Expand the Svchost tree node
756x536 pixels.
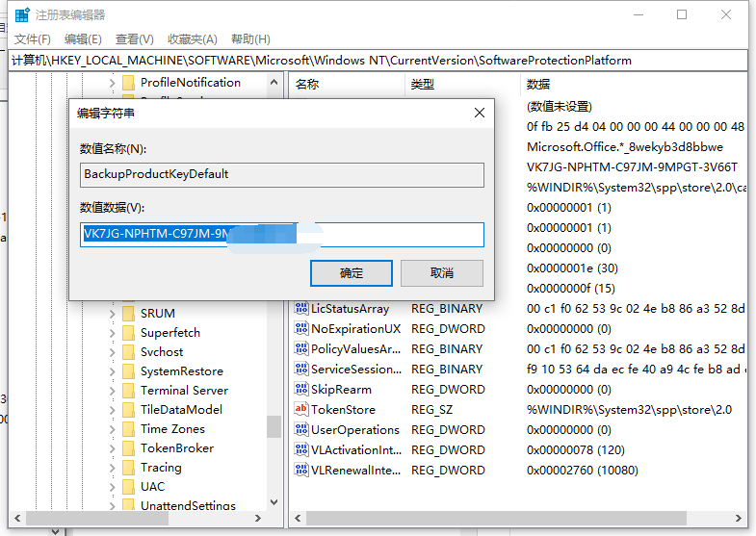[113, 352]
